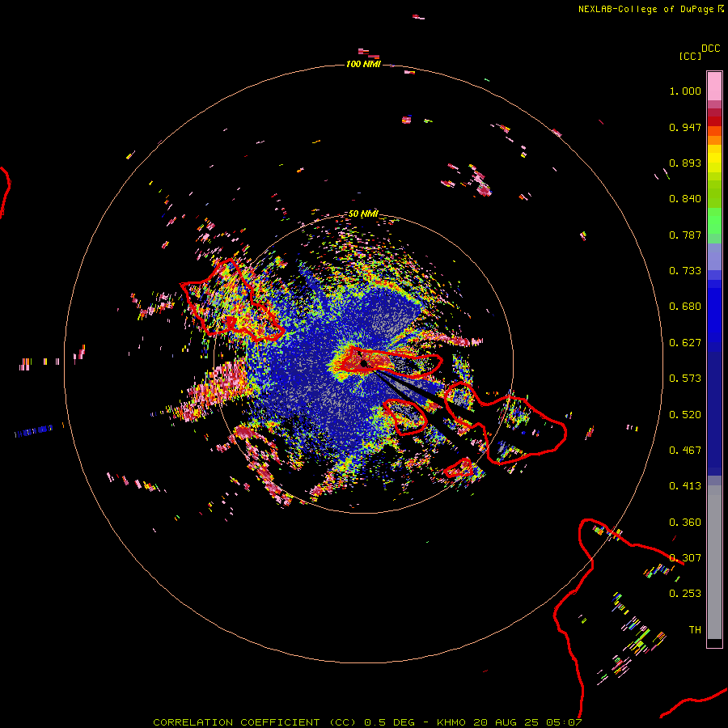Click the 0.307 scale value

[x=685, y=558]
